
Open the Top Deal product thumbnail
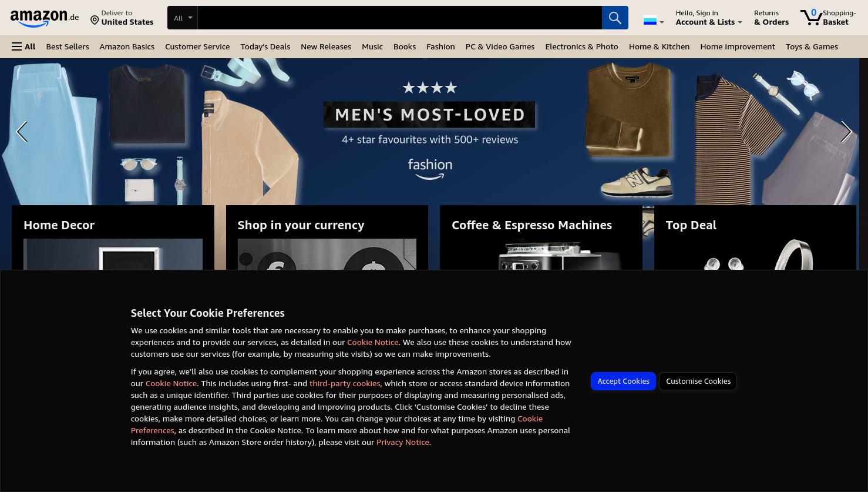click(x=755, y=255)
